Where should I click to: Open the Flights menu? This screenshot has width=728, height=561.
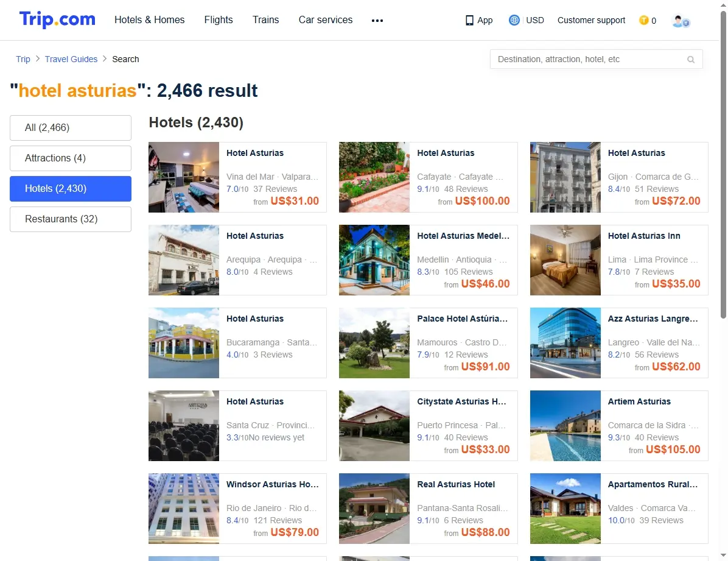pos(218,20)
